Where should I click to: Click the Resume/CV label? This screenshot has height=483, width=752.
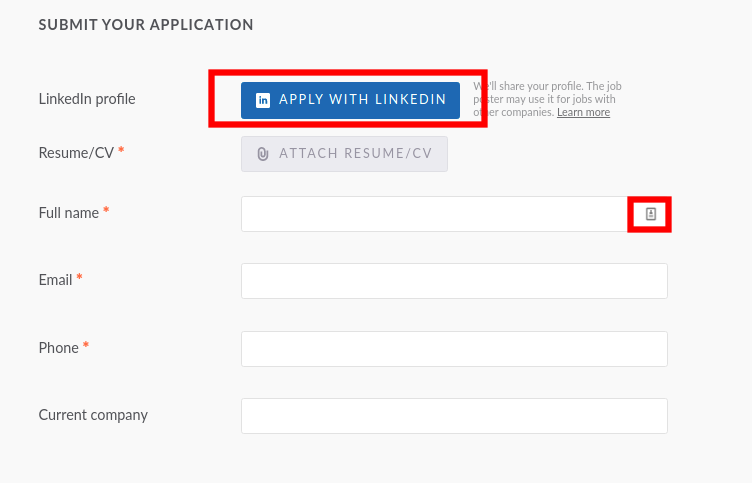pos(76,153)
